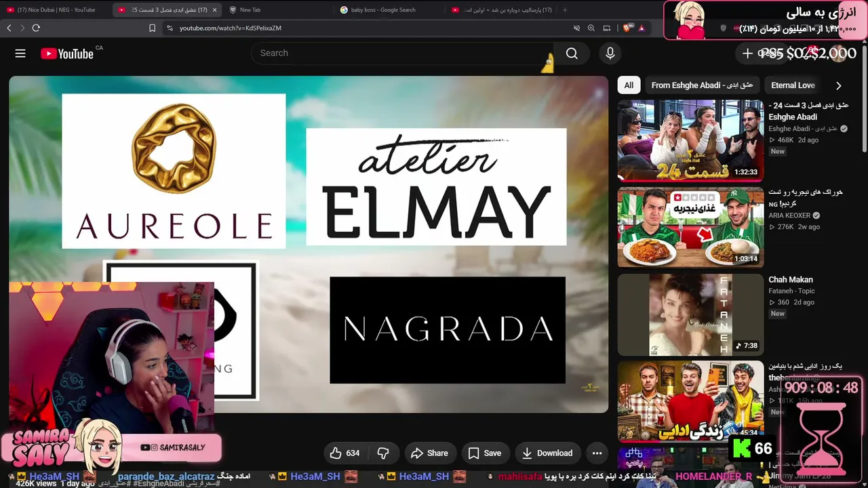The width and height of the screenshot is (868, 488).
Task: Click the 1:03:14 duration badge
Action: [x=745, y=259]
